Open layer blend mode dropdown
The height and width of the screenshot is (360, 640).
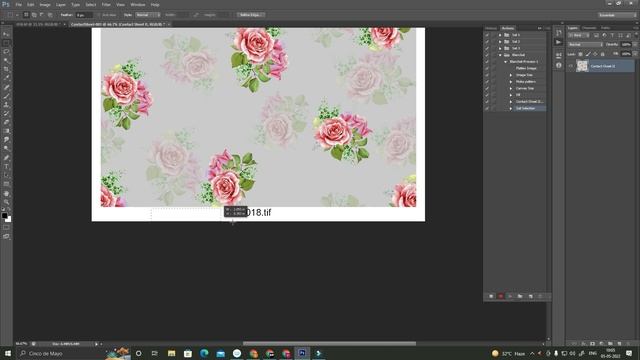click(x=585, y=44)
